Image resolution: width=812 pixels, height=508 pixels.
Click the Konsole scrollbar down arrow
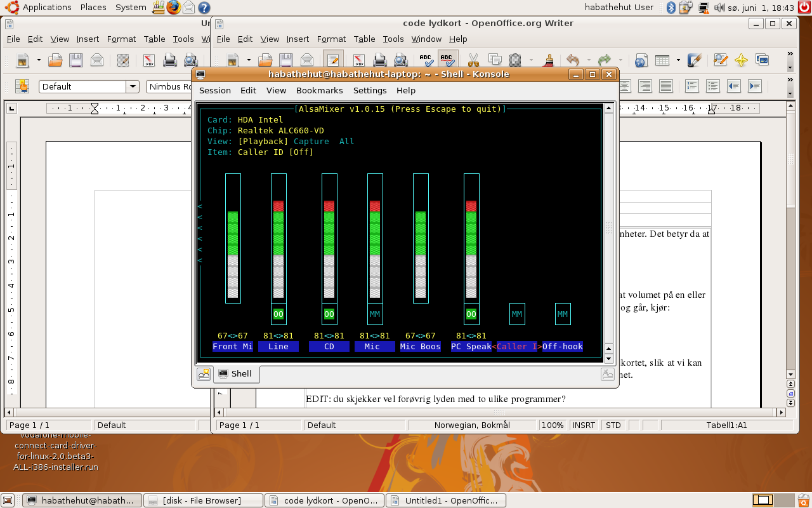[609, 359]
